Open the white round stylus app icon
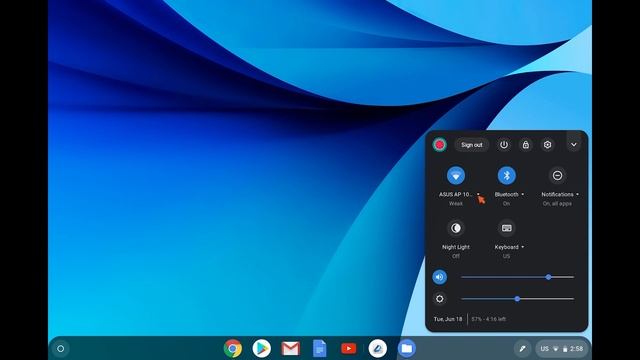 click(378, 349)
